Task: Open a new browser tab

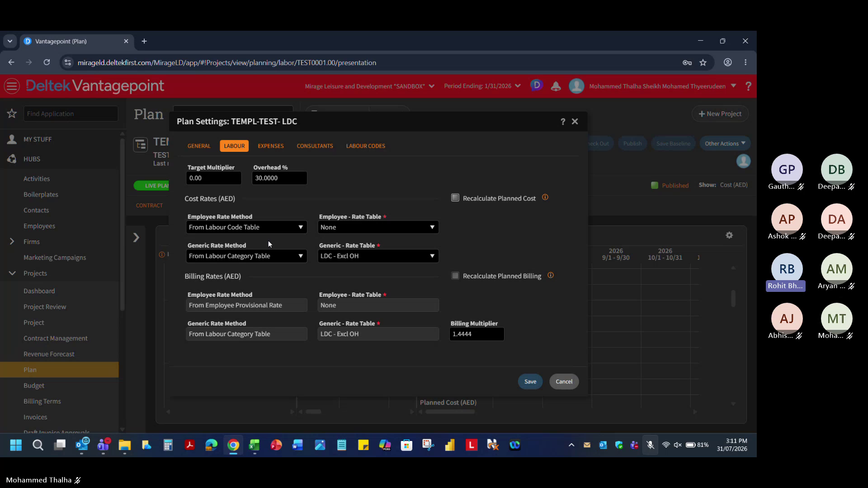Action: pos(144,41)
